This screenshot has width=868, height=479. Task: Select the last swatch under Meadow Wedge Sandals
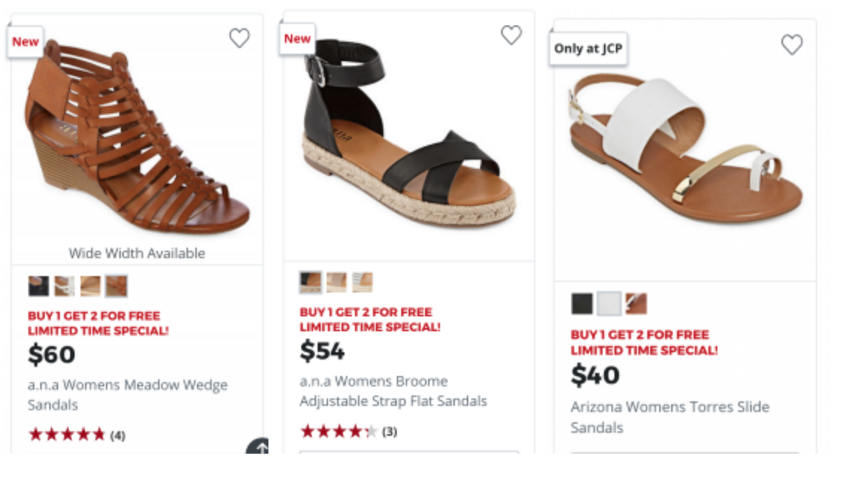[x=116, y=286]
